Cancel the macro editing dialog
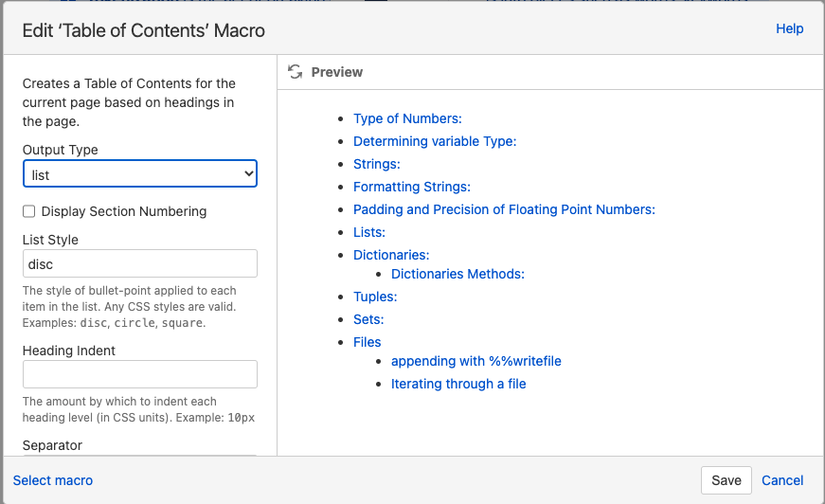Image resolution: width=825 pixels, height=504 pixels. (x=782, y=480)
